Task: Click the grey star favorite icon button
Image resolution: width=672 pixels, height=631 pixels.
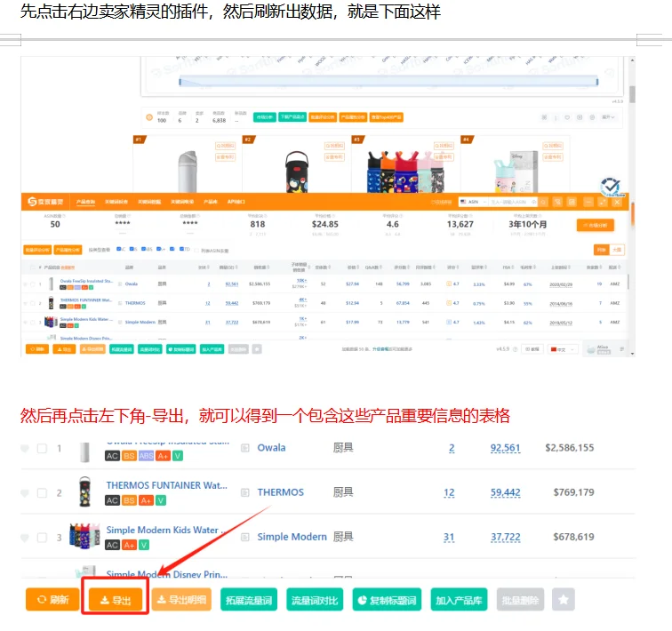Action: (x=564, y=599)
